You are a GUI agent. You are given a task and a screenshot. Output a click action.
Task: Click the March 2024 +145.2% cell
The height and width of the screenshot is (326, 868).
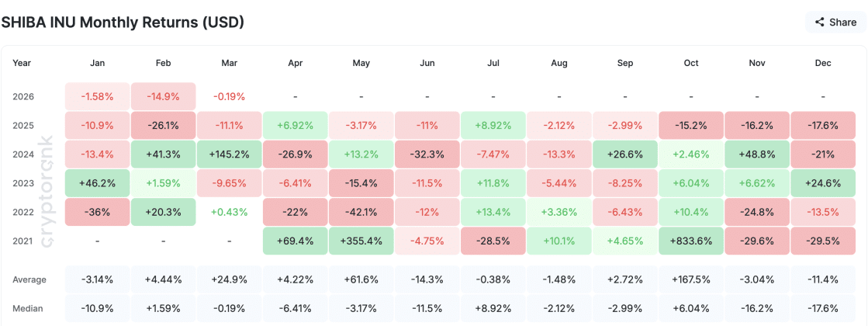click(230, 154)
